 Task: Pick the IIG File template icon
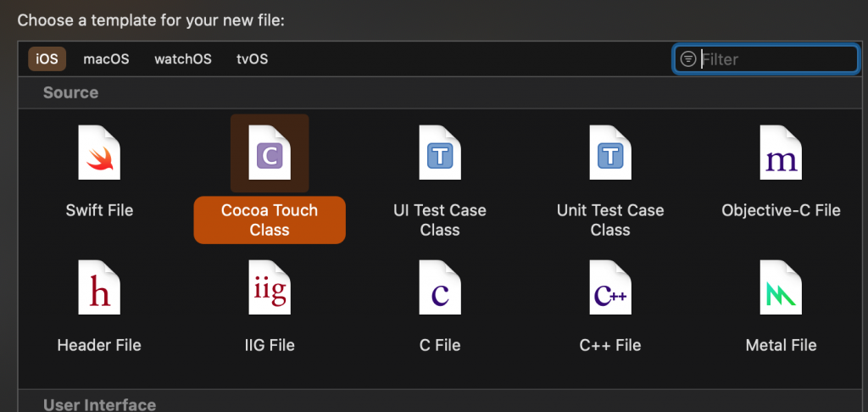(x=270, y=288)
